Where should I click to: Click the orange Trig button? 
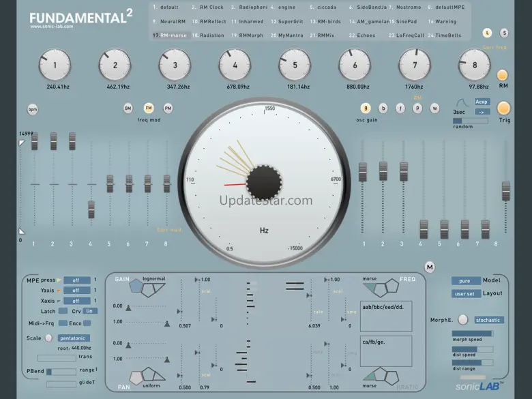(x=503, y=108)
